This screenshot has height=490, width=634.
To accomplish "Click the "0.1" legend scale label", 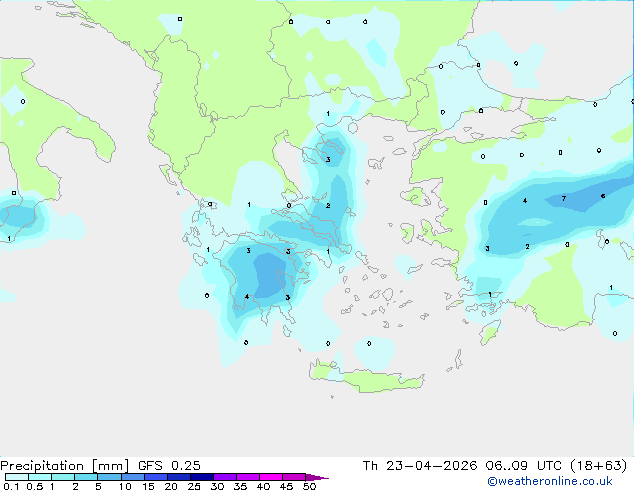I will click(x=11, y=486).
